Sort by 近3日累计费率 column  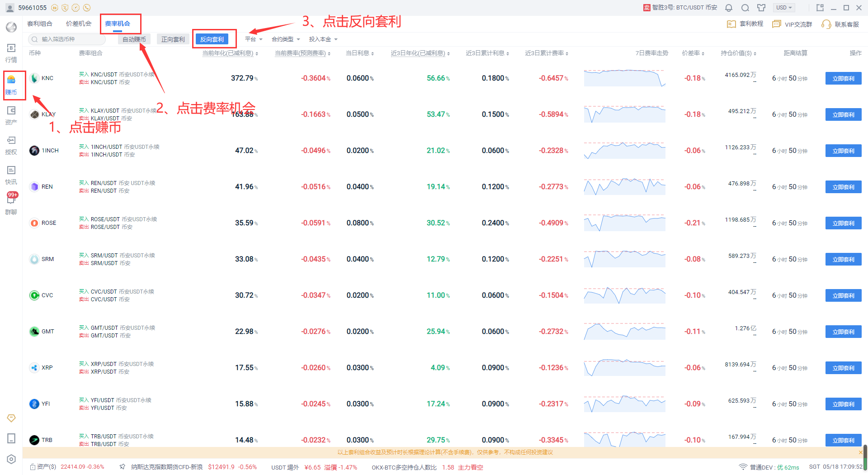(x=547, y=53)
